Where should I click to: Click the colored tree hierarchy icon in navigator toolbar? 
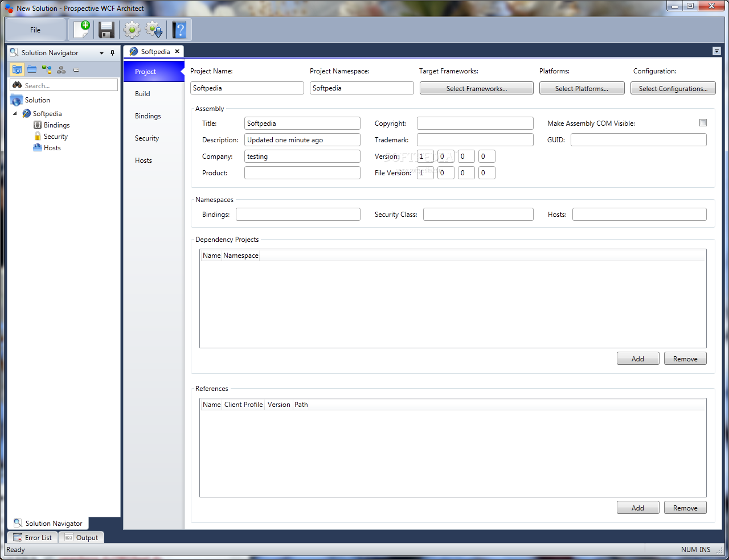[47, 69]
